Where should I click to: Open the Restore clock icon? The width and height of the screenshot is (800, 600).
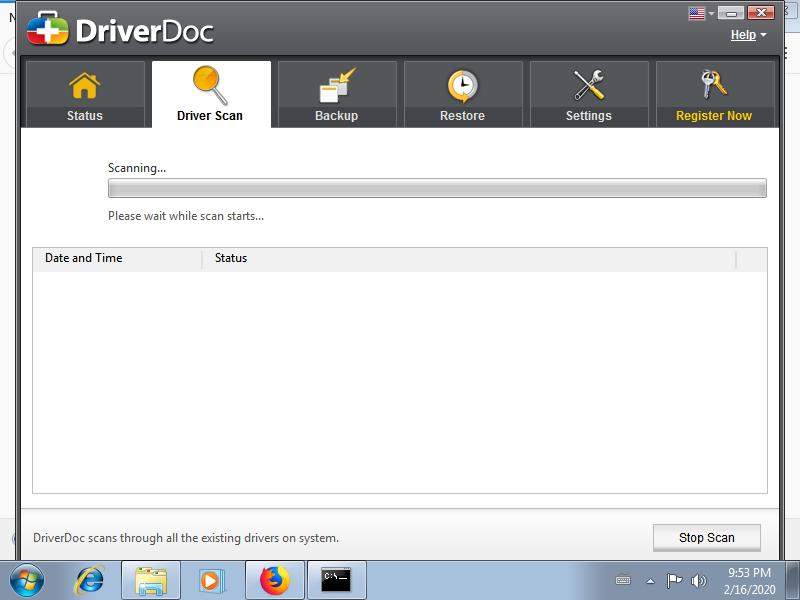pos(462,86)
